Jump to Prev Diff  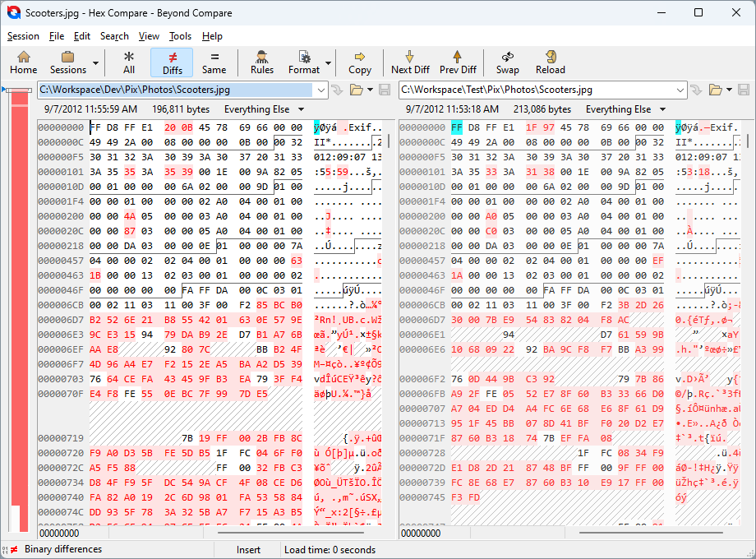pyautogui.click(x=458, y=62)
